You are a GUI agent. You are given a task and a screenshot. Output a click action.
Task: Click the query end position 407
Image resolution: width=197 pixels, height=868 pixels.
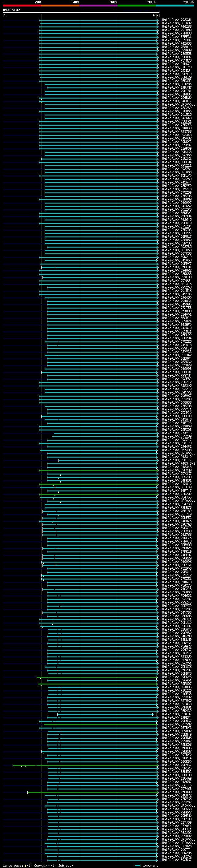click(155, 15)
